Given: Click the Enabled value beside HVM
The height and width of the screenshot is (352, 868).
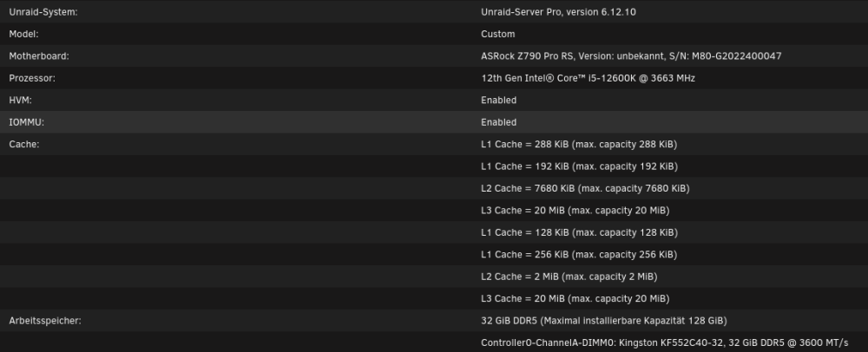Looking at the screenshot, I should pos(499,100).
